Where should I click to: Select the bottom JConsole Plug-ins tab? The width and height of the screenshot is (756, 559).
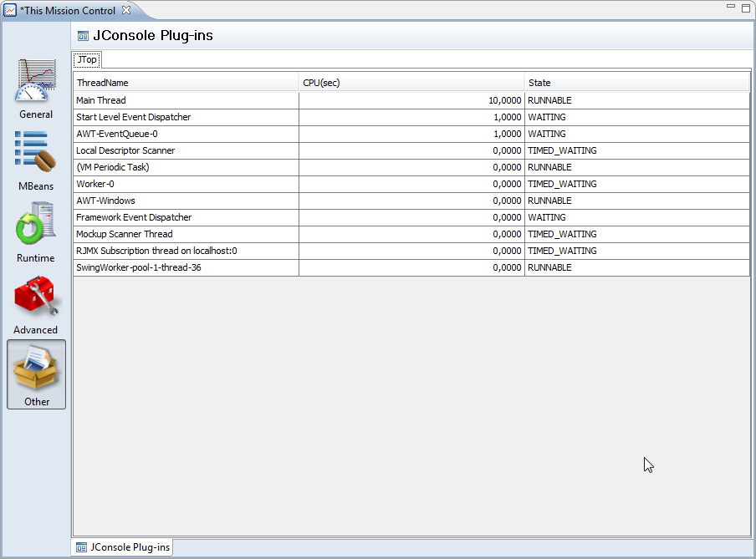122,547
